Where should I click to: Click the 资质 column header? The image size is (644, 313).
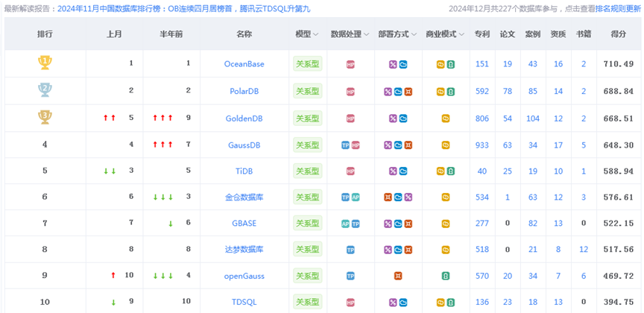point(558,34)
